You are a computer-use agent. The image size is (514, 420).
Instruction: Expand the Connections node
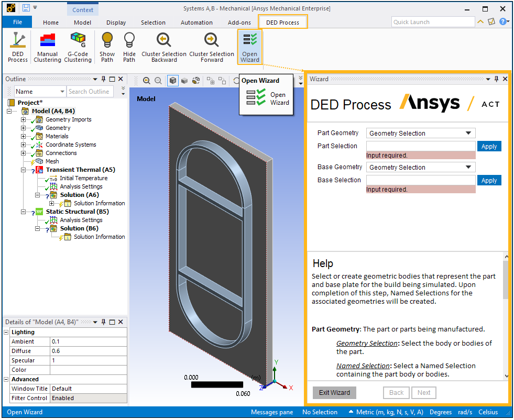pos(23,153)
